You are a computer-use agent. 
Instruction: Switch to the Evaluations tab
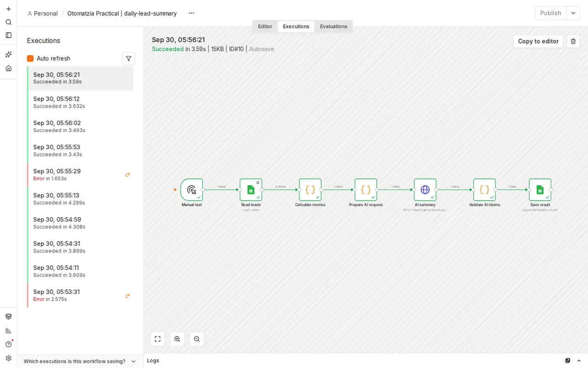coord(334,27)
